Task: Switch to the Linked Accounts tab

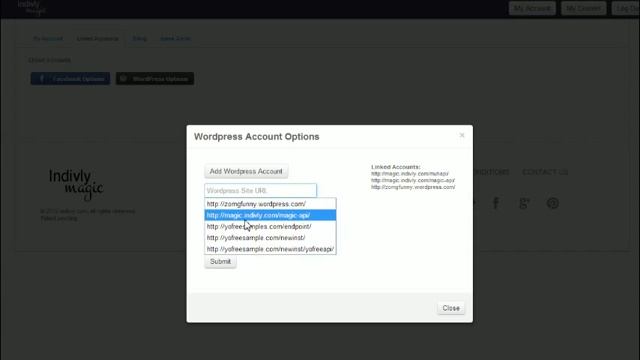Action: (98, 39)
